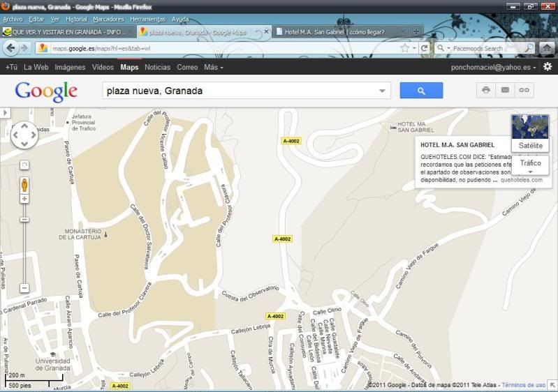
Task: Zoom in with the plus button
Action: (x=24, y=199)
